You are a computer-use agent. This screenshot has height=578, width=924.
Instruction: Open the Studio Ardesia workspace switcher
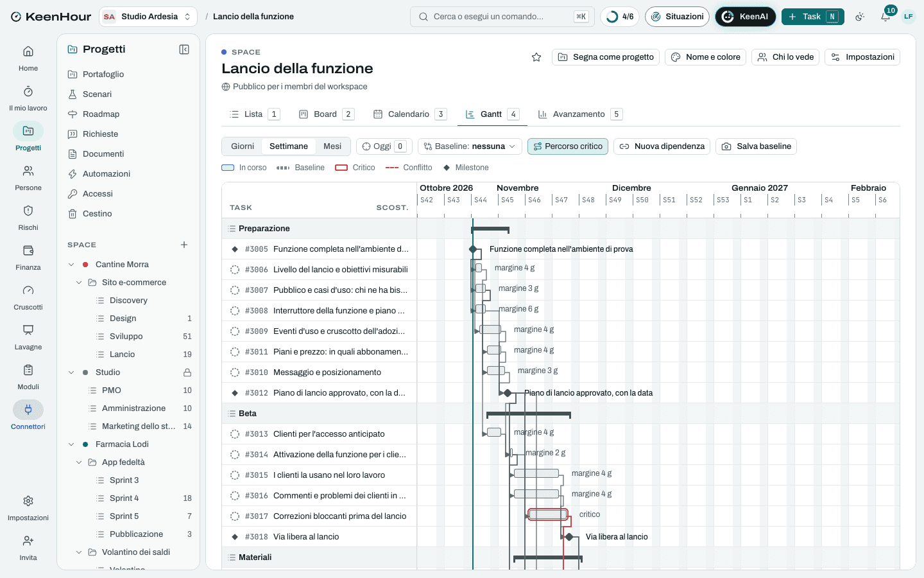tap(148, 17)
